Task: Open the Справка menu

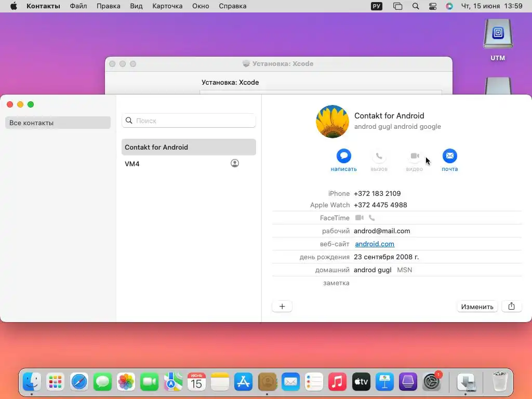Action: (x=232, y=6)
